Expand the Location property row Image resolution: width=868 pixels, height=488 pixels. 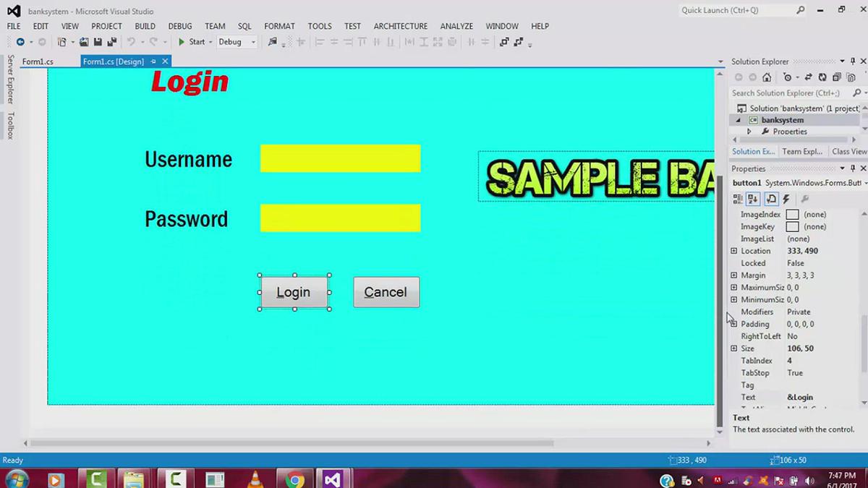click(736, 251)
